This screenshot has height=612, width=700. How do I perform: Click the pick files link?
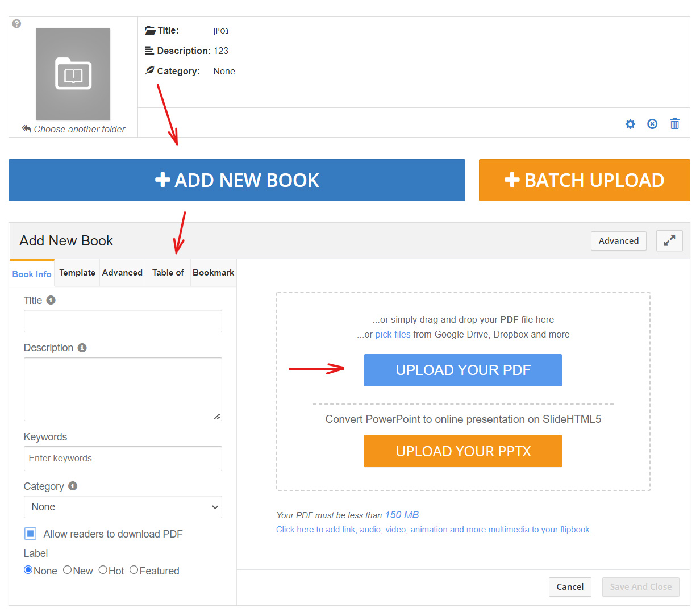393,334
